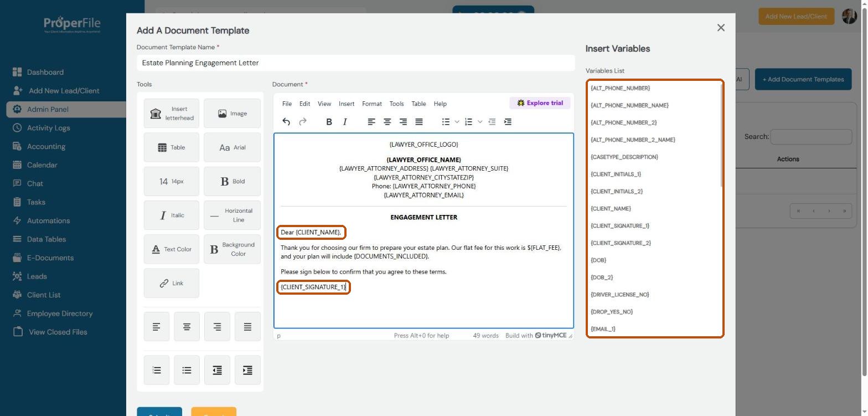Insert numbered list from Tools panel
868x416 pixels.
click(157, 370)
